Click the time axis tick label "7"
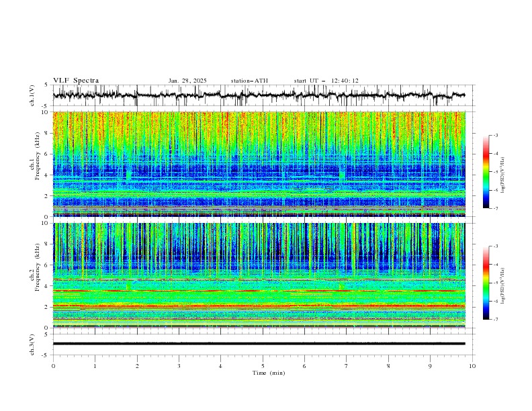Screen dimensions: 532x411 click(347, 366)
